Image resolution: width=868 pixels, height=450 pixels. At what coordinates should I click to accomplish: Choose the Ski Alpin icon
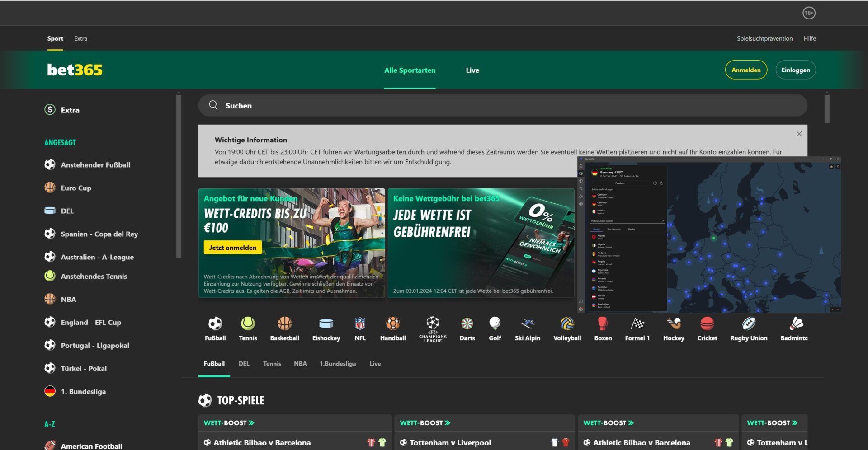528,323
